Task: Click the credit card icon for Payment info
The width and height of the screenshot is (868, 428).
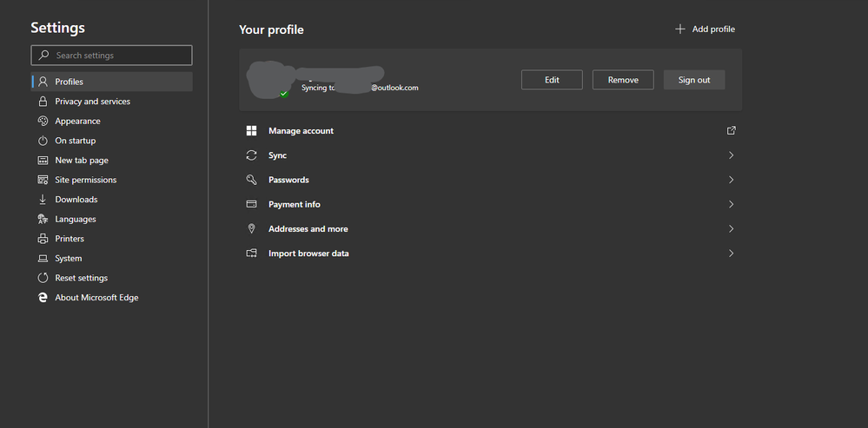Action: click(x=251, y=204)
